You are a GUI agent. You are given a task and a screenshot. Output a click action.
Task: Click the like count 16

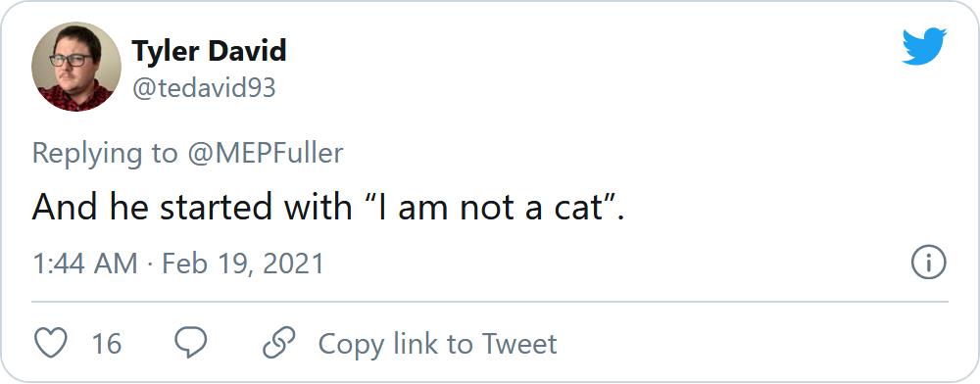click(x=107, y=344)
